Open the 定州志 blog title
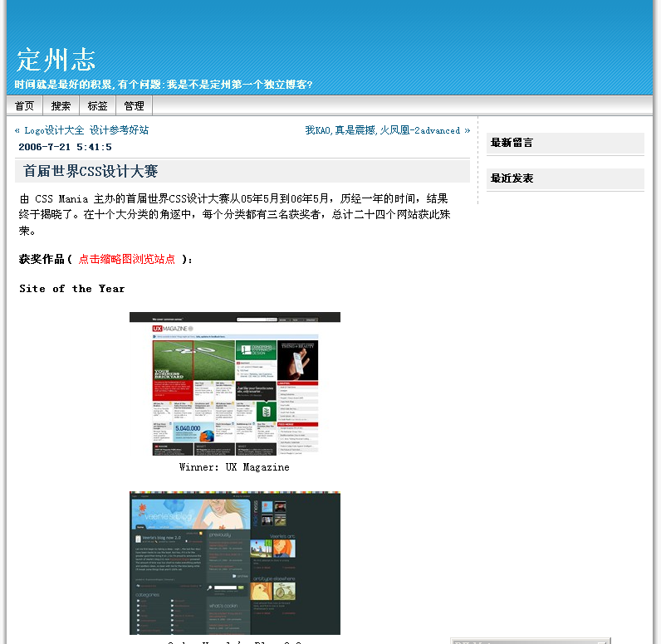The height and width of the screenshot is (644, 661). 56,60
